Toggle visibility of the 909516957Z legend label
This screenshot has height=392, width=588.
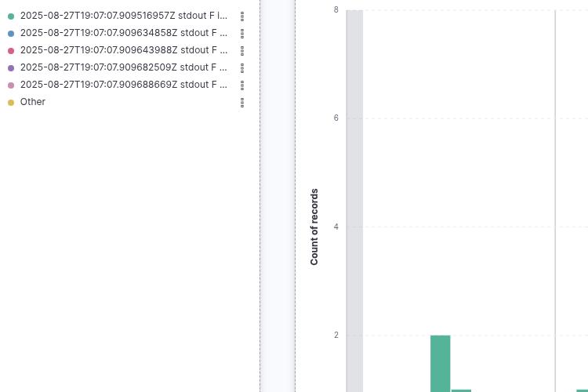pyautogui.click(x=123, y=16)
